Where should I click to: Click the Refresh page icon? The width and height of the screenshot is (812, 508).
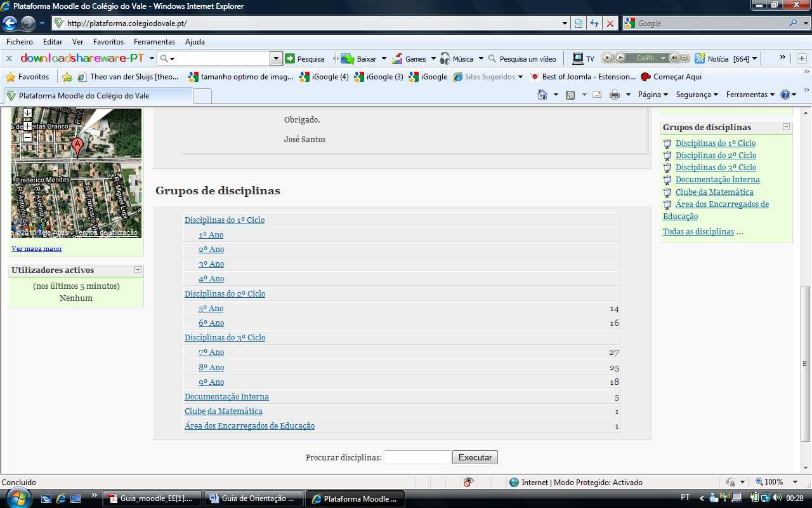(594, 23)
